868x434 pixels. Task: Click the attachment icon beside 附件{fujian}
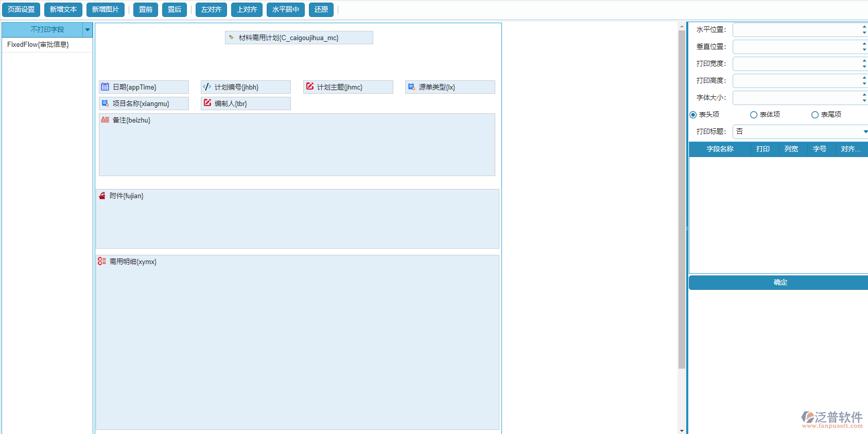point(102,196)
